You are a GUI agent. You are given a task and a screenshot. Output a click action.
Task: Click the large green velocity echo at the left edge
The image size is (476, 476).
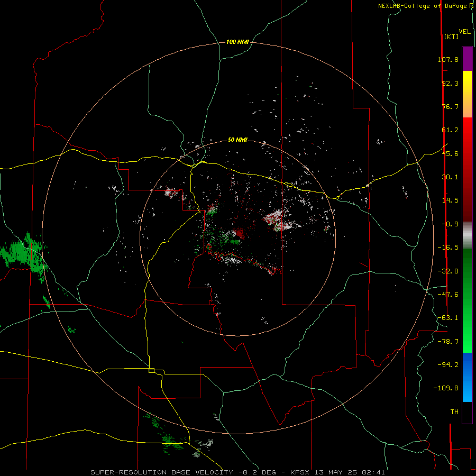[24, 253]
